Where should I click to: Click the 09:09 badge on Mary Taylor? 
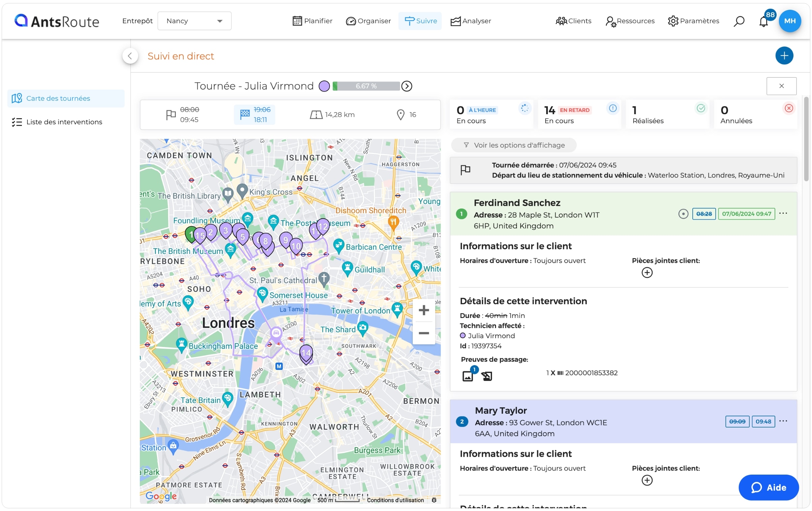737,421
